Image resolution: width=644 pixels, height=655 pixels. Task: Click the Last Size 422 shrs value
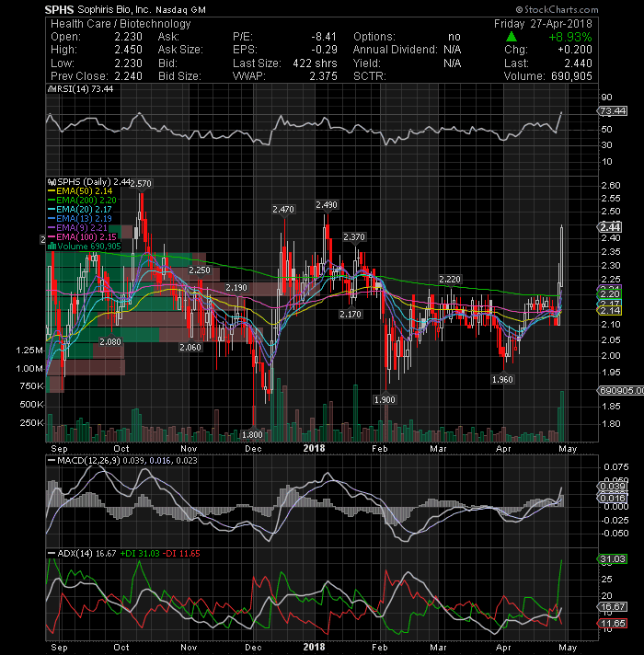[315, 63]
